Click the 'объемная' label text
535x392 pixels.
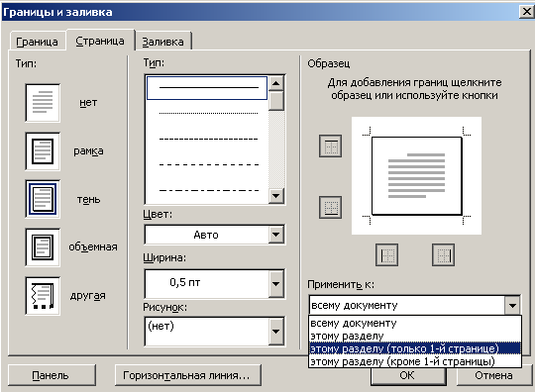coord(93,246)
